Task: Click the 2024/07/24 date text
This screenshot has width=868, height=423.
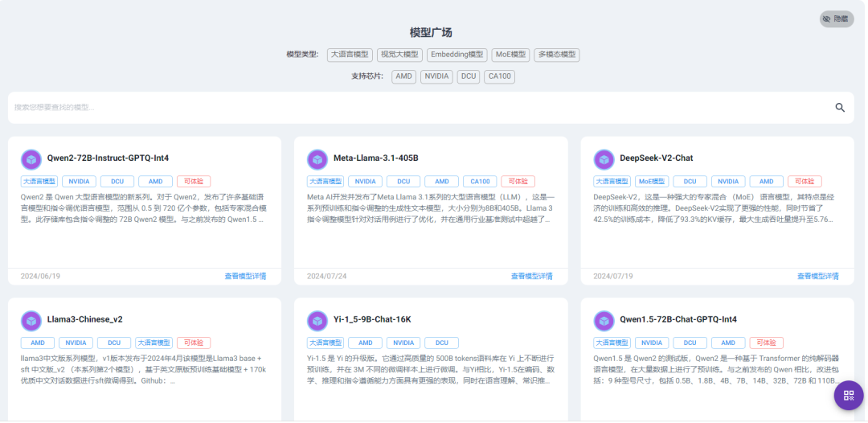Action: (326, 277)
